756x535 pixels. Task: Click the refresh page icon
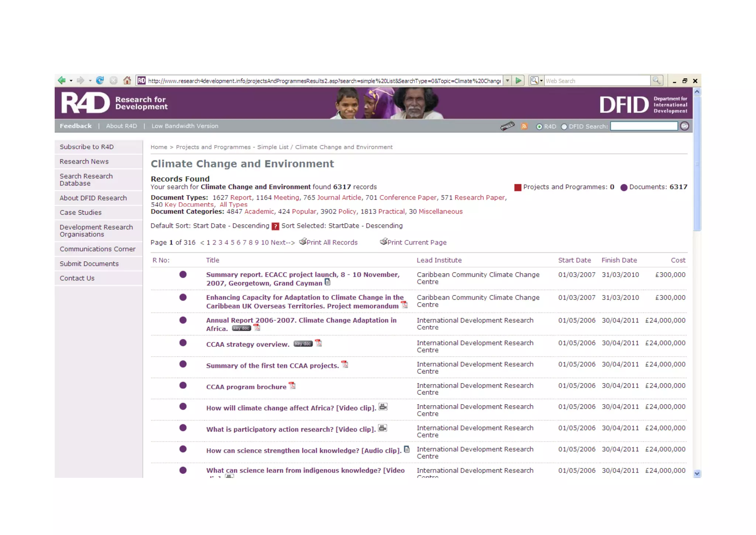pos(100,81)
